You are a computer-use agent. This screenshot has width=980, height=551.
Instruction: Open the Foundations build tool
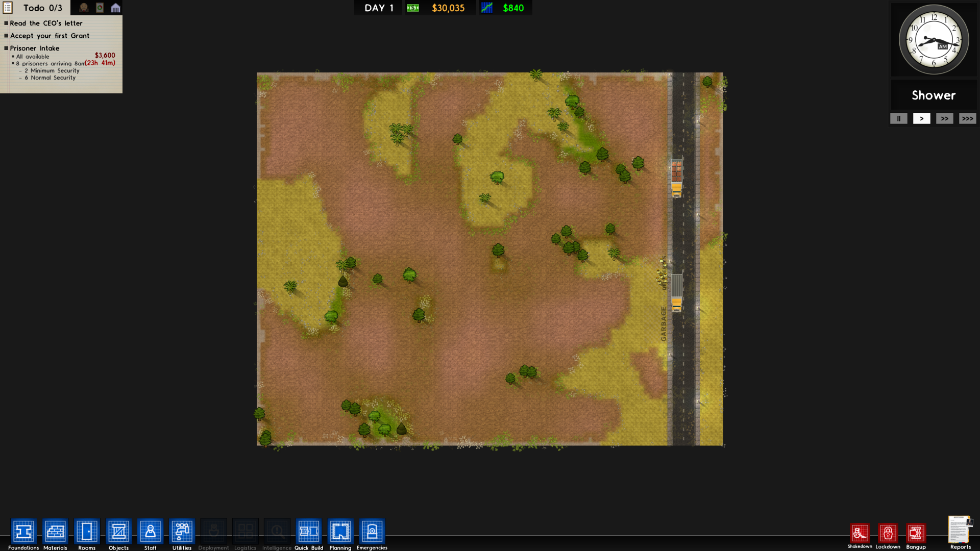tap(23, 532)
